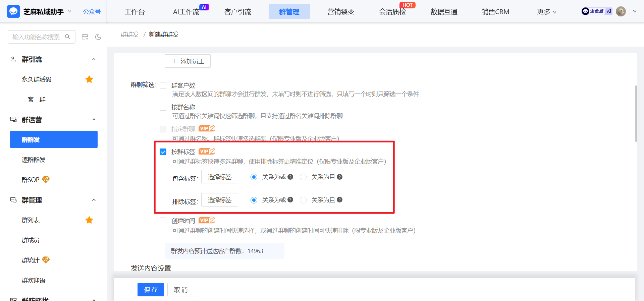Toggle dark mode moon icon
The height and width of the screenshot is (301, 644).
(98, 37)
